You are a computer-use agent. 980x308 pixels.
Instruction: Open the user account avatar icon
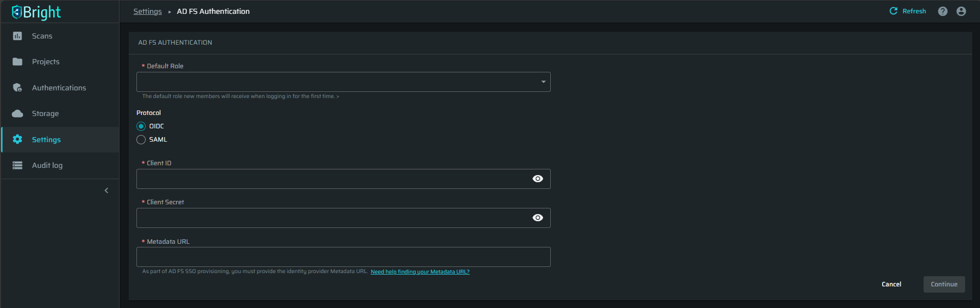(x=961, y=11)
